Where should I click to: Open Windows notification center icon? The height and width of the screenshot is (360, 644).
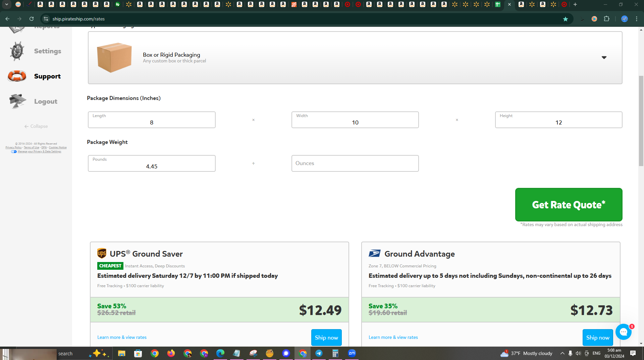click(633, 353)
